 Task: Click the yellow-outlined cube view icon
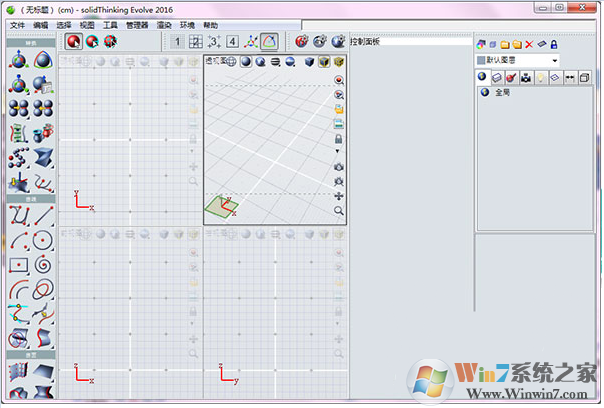(x=324, y=62)
